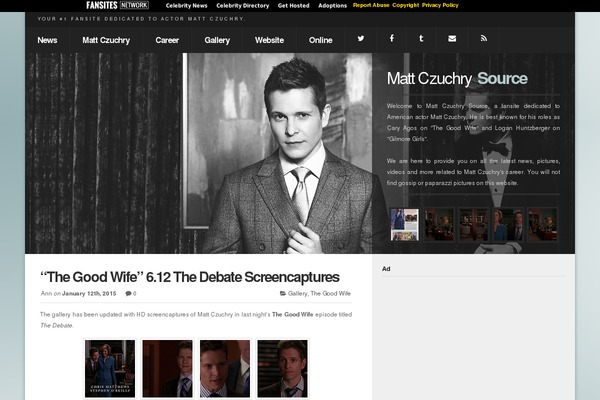Click the Ad sidebar heading

[x=386, y=269]
